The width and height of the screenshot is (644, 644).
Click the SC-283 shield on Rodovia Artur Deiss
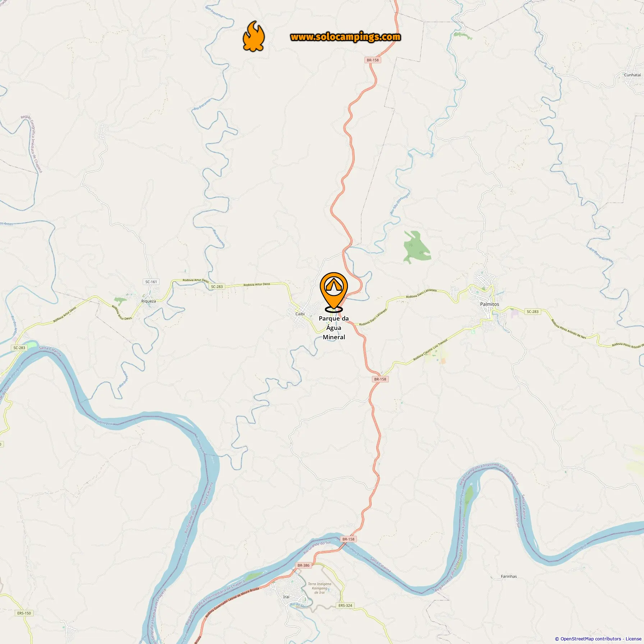point(217,286)
